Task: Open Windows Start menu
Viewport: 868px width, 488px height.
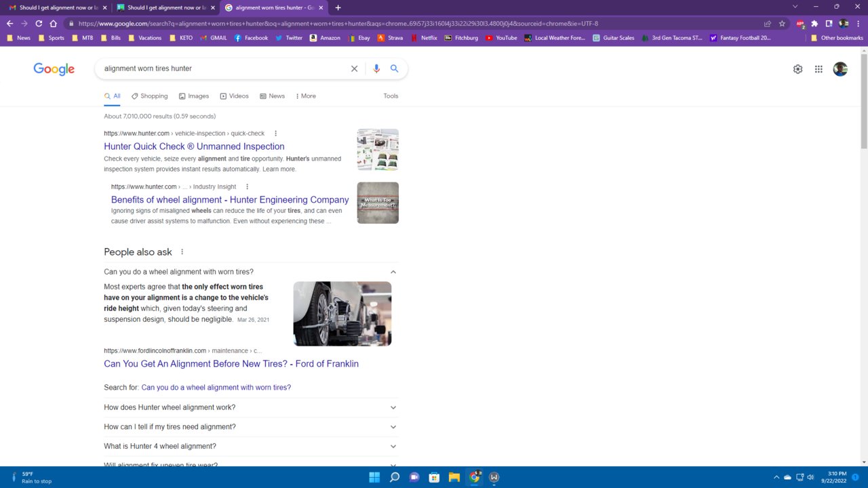Action: point(374,477)
